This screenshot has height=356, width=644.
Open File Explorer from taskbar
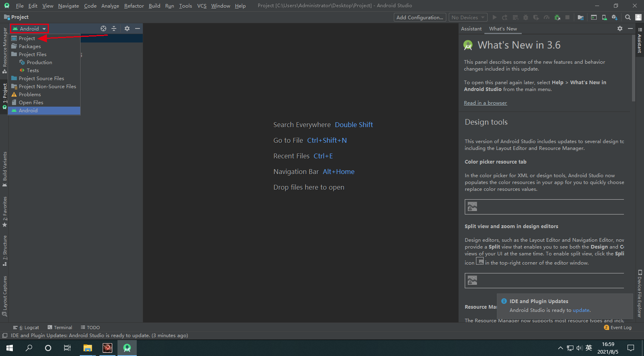click(87, 348)
